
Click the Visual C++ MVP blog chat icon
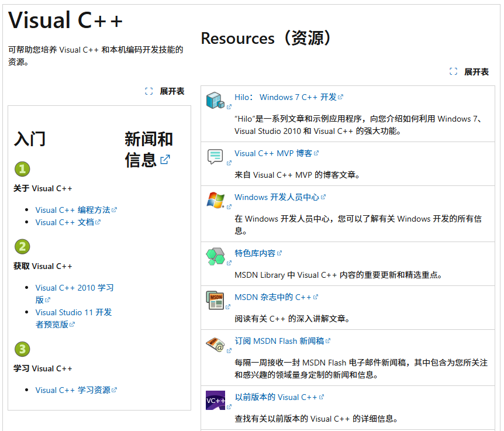[x=215, y=157]
